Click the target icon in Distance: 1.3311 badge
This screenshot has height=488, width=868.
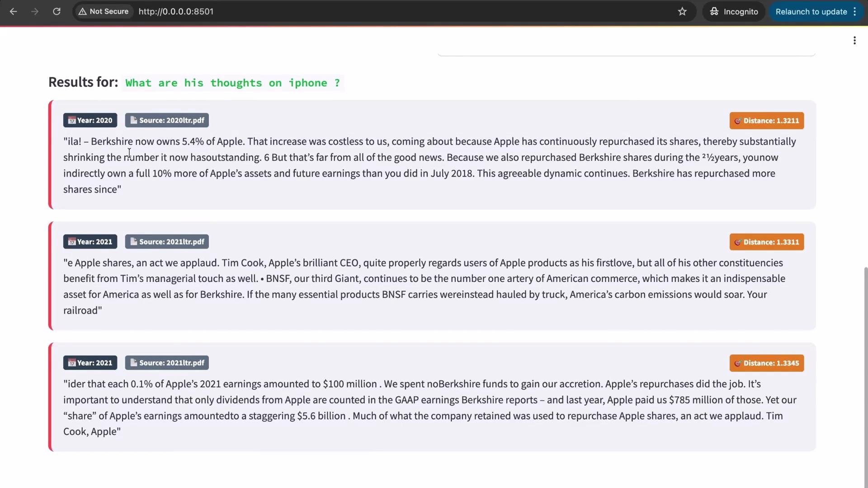(x=738, y=243)
